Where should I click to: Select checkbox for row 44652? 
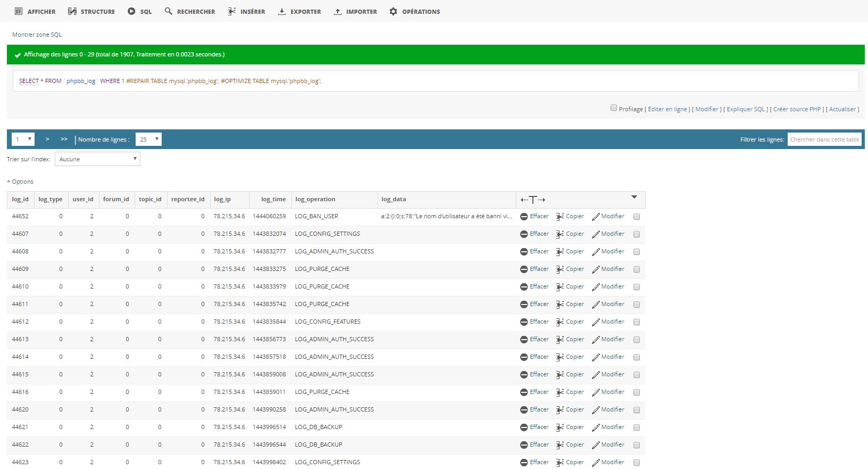637,217
